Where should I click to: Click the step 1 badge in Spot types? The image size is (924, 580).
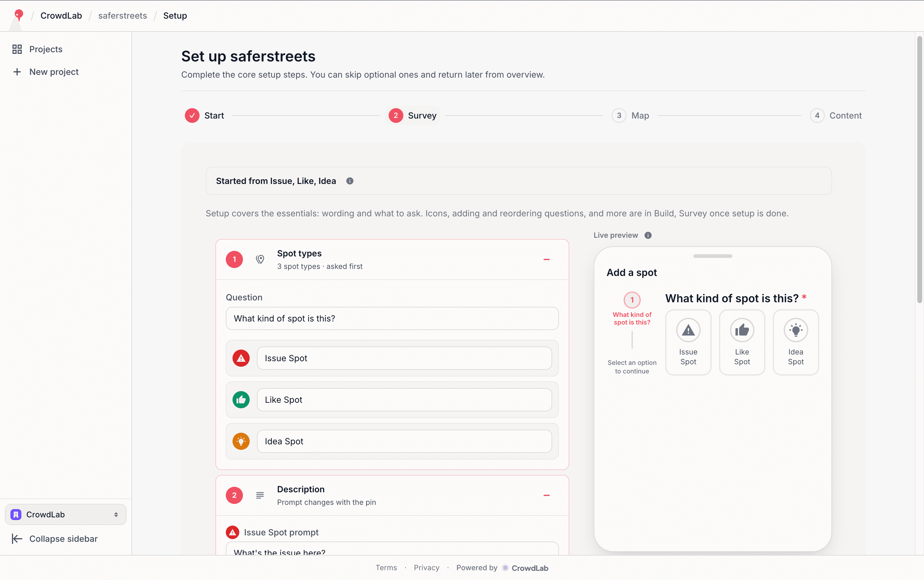[x=234, y=260]
